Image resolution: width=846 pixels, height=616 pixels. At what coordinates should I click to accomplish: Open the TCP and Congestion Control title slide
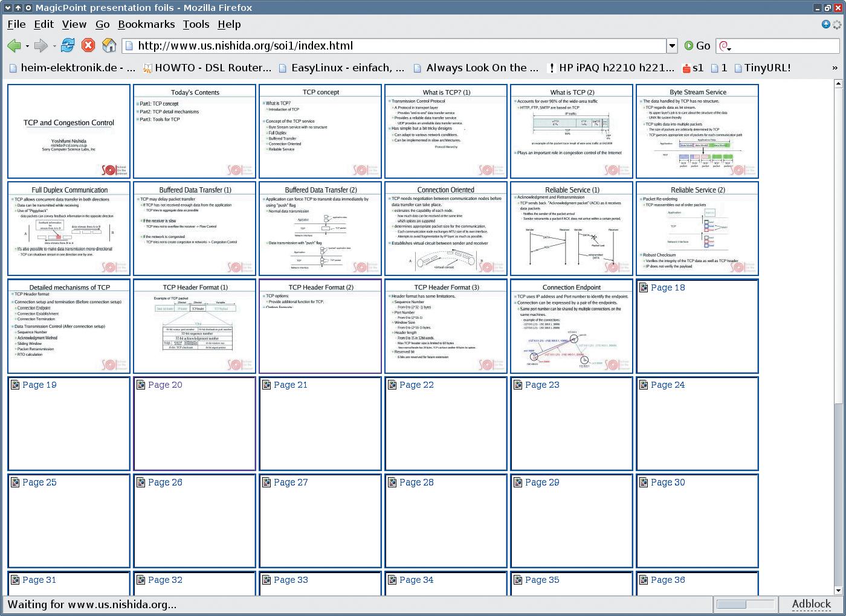click(69, 131)
